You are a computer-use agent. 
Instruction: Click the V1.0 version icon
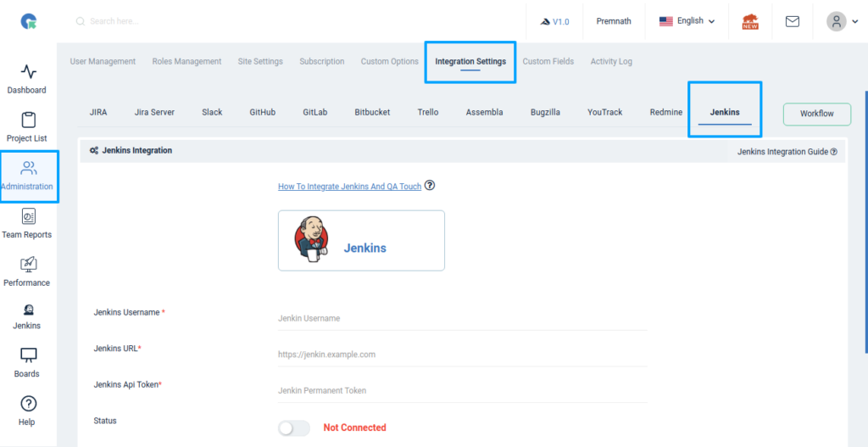click(x=545, y=21)
